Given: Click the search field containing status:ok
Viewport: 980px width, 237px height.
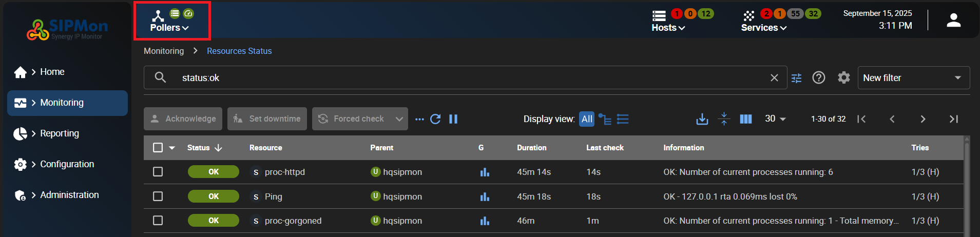Looking at the screenshot, I should pos(462,78).
